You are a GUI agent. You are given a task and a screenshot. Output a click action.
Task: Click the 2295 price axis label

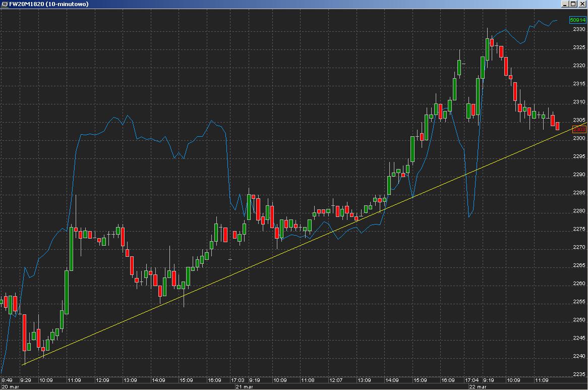pyautogui.click(x=579, y=156)
